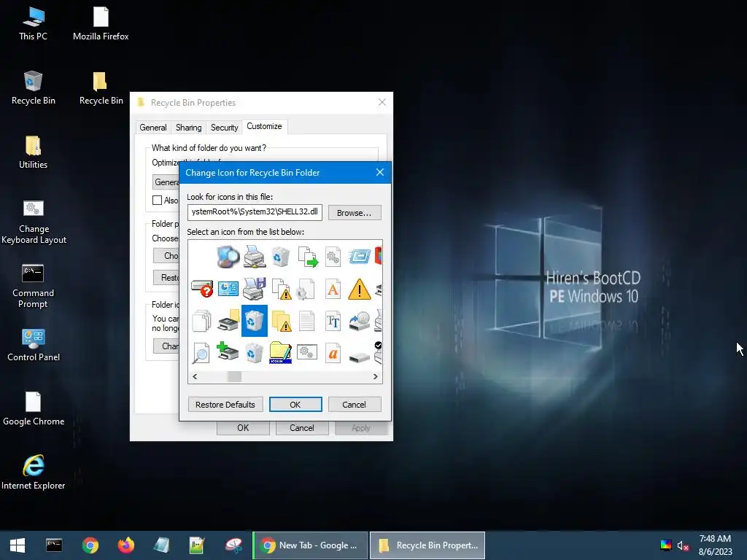Click the icon list horizontal scrollbar thumb
The image size is (747, 560).
(234, 377)
